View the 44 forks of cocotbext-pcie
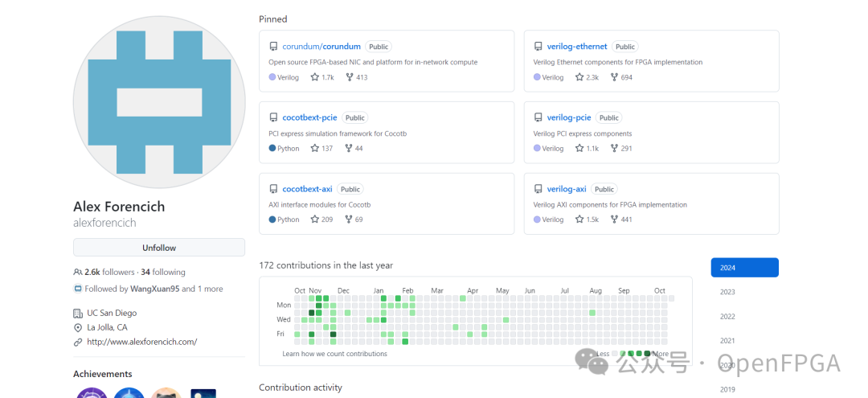Viewport: 868px width, 398px height. (x=354, y=149)
